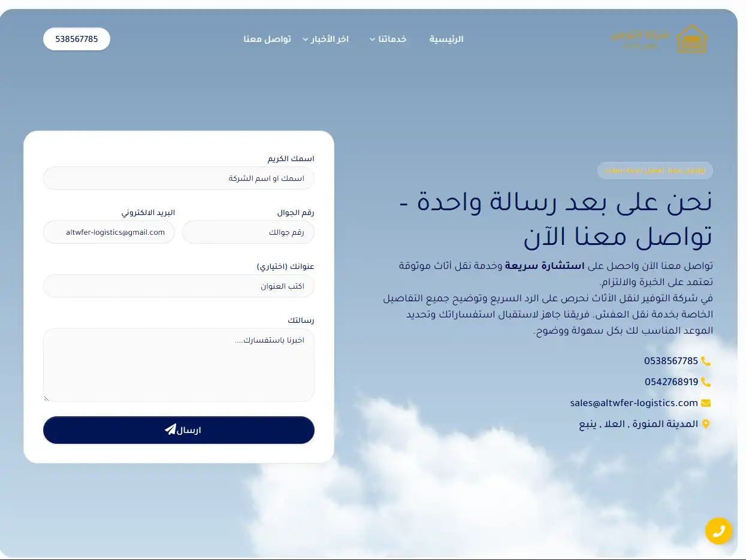The height and width of the screenshot is (560, 746).
Task: Expand the اخر الأخبار dropdown chevron
Action: (306, 40)
